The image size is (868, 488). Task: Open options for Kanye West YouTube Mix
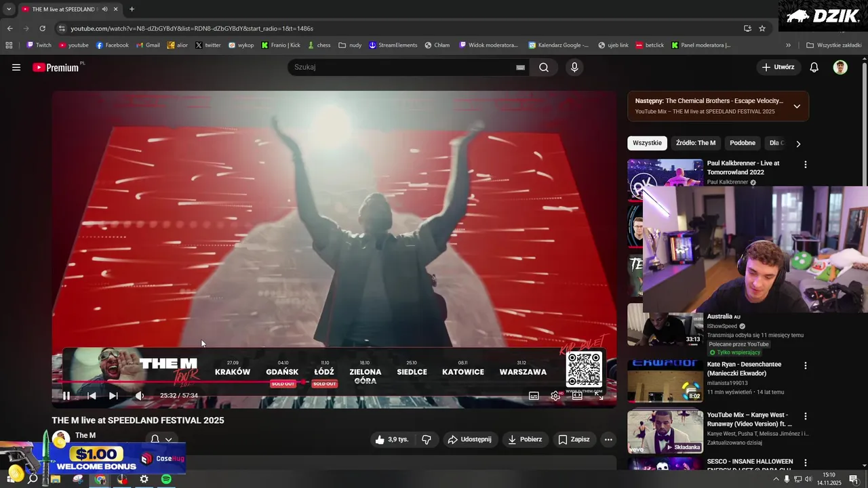(806, 416)
